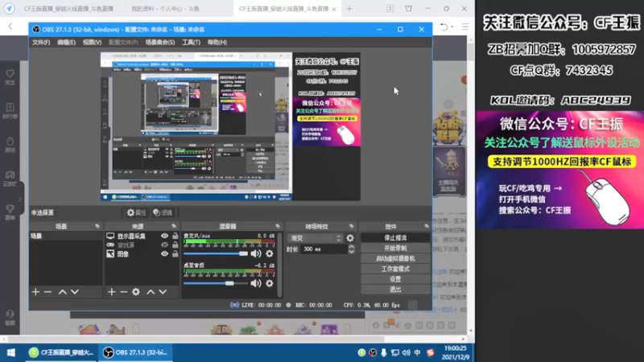Open the 编辑(E) menu in OBS
The image size is (644, 362).
tap(66, 43)
